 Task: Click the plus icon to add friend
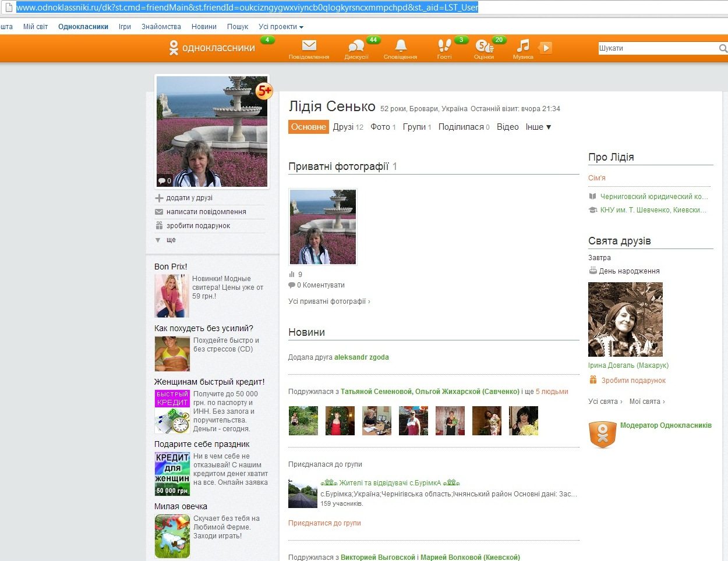click(x=159, y=198)
